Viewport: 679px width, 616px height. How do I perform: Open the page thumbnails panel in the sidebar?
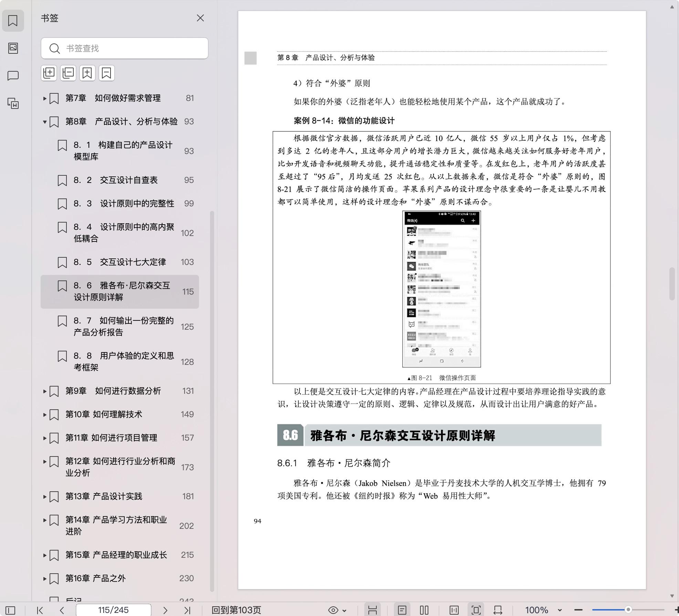coord(13,48)
